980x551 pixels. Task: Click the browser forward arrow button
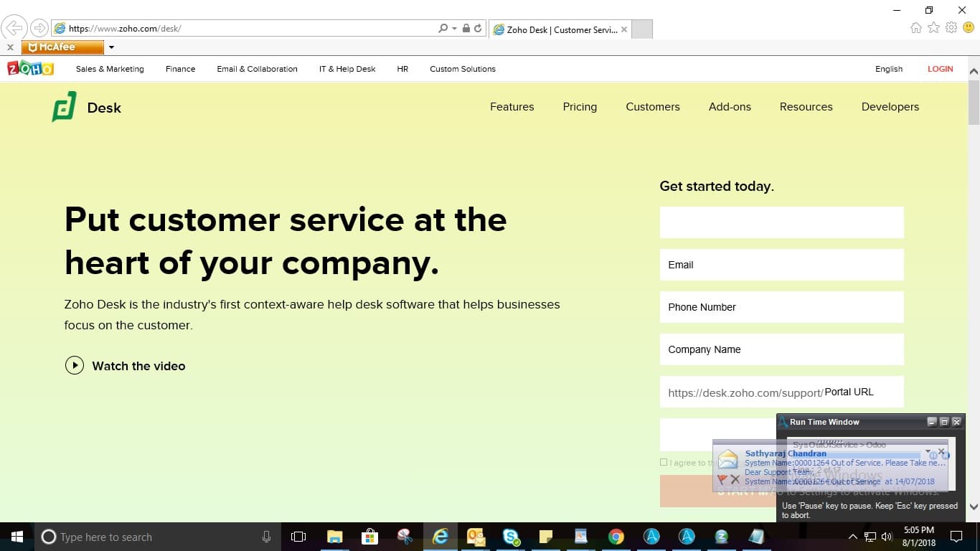click(39, 28)
